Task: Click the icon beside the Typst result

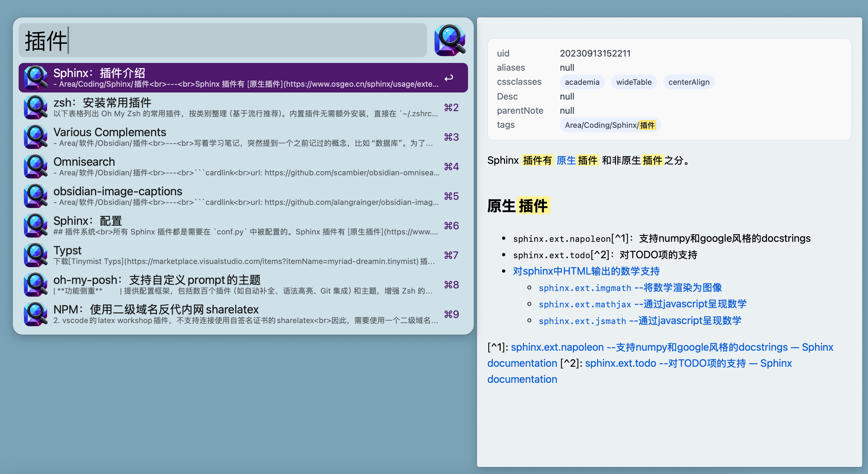Action: 35,255
